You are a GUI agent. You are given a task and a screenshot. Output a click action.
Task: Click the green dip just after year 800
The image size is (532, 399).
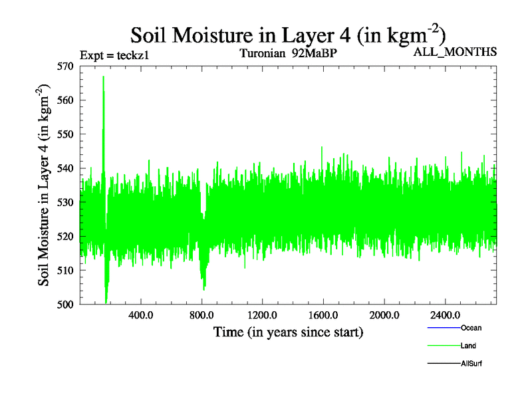pyautogui.click(x=204, y=285)
